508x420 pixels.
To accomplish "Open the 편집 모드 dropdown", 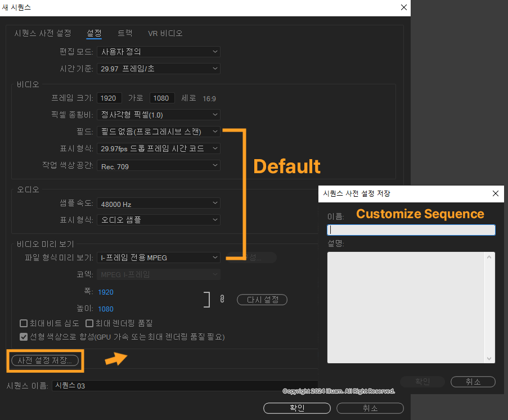I will pyautogui.click(x=159, y=52).
